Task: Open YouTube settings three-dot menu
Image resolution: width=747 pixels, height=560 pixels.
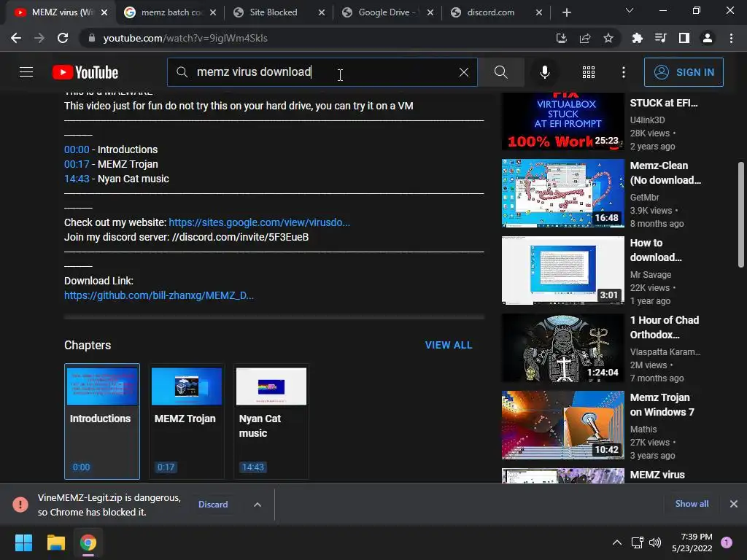Action: click(x=624, y=72)
